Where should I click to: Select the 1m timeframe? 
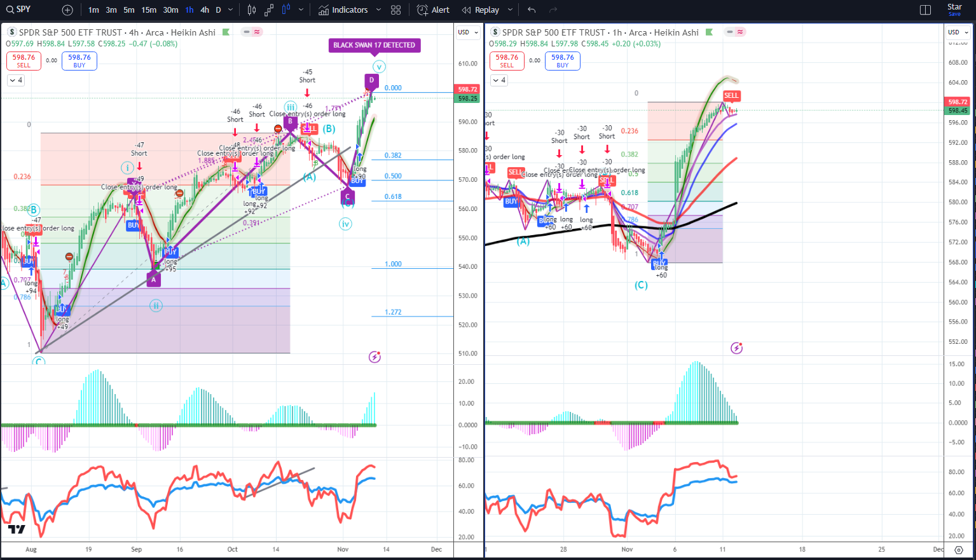[x=93, y=10]
